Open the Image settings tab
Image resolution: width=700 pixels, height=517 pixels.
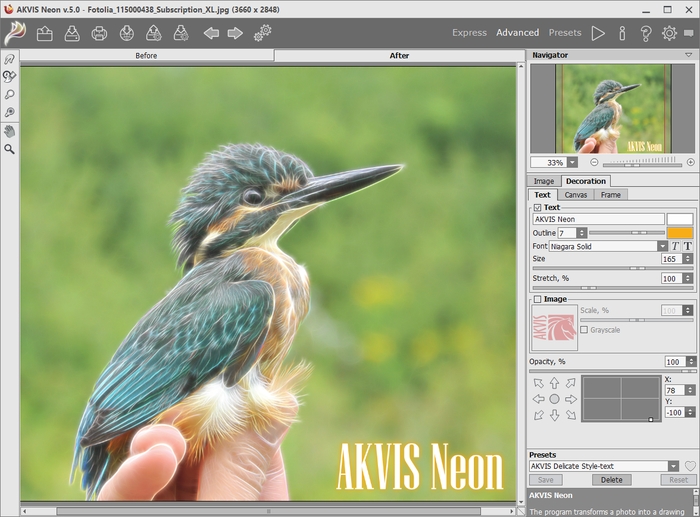click(544, 181)
